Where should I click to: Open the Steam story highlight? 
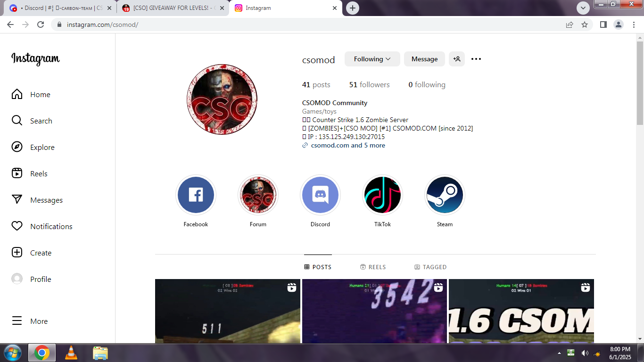[445, 195]
